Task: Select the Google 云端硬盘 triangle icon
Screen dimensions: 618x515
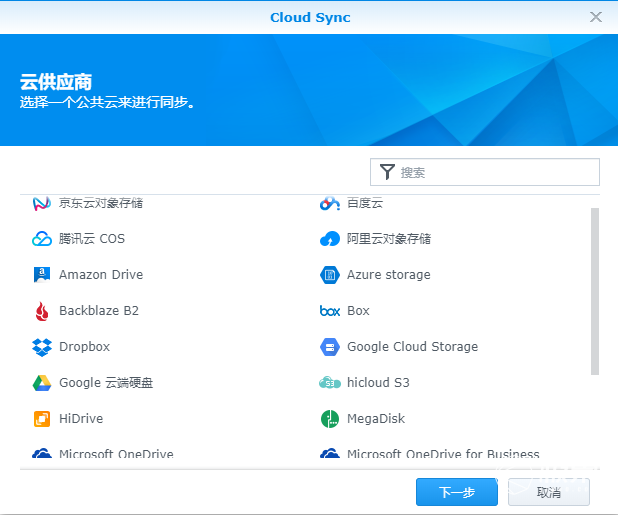Action: (42, 383)
